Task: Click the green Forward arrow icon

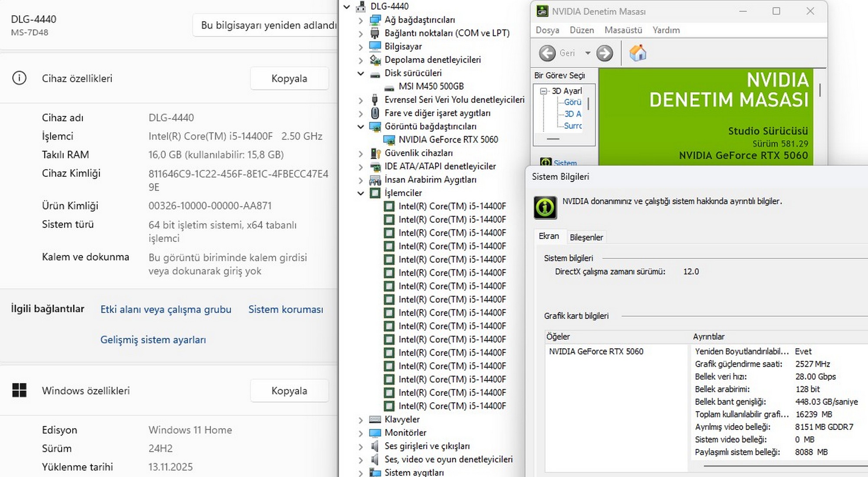Action: (x=605, y=53)
